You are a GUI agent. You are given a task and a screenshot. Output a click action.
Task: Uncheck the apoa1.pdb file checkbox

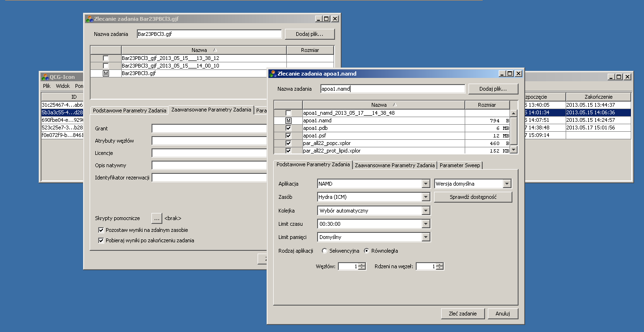click(x=288, y=128)
